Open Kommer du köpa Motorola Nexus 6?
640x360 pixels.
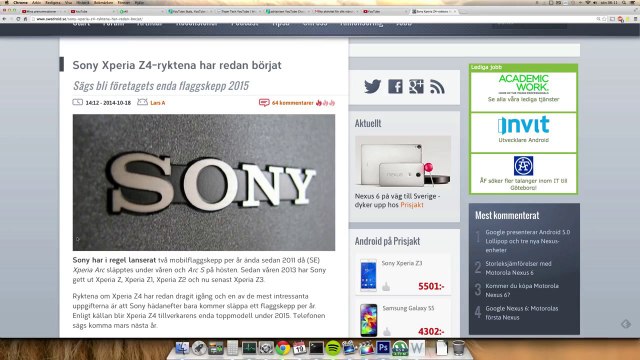522,290
